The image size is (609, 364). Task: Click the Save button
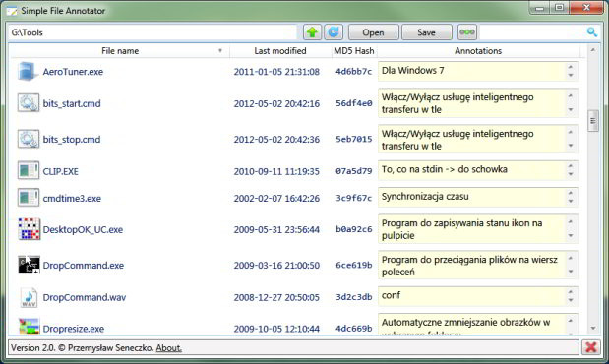click(x=426, y=32)
